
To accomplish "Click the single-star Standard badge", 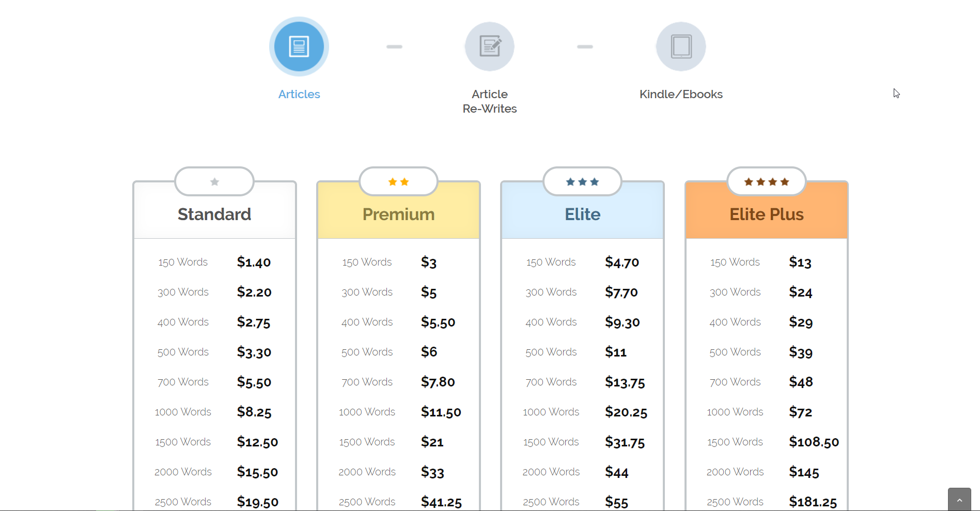I will click(214, 182).
